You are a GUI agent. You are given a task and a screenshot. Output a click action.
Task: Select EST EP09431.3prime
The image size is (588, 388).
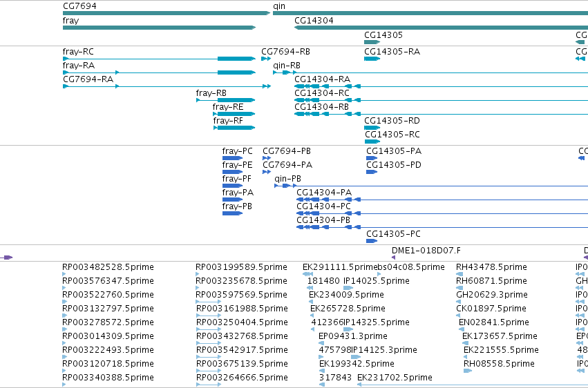(353, 336)
